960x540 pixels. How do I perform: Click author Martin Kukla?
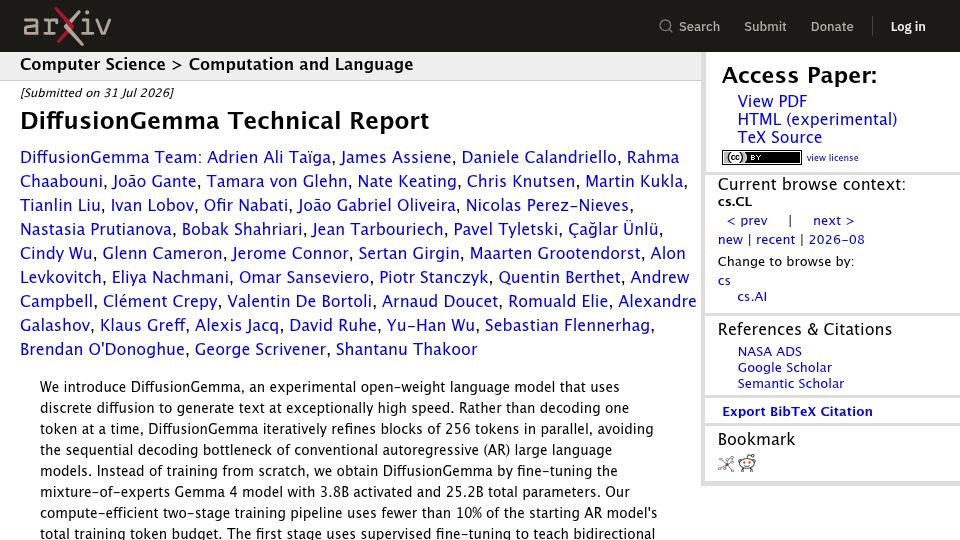(634, 181)
